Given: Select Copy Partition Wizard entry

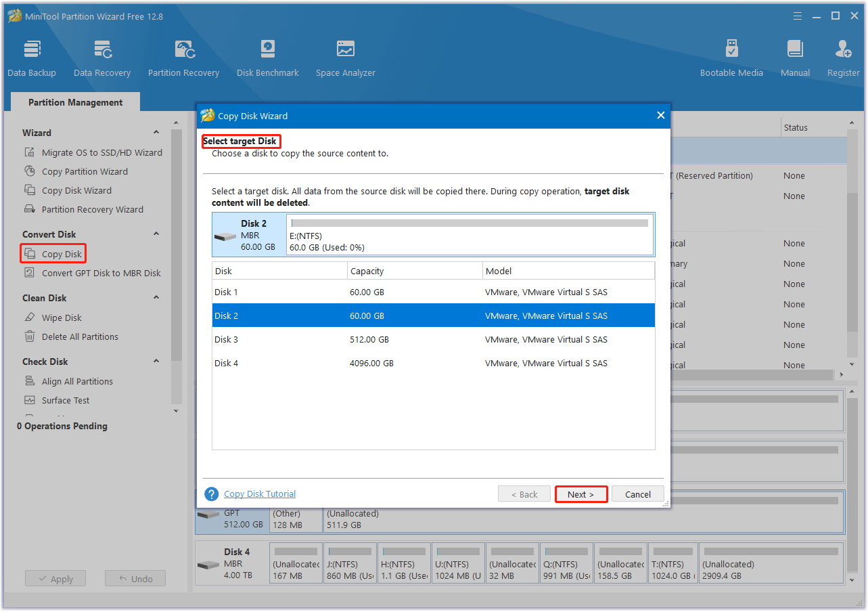Looking at the screenshot, I should pyautogui.click(x=85, y=171).
